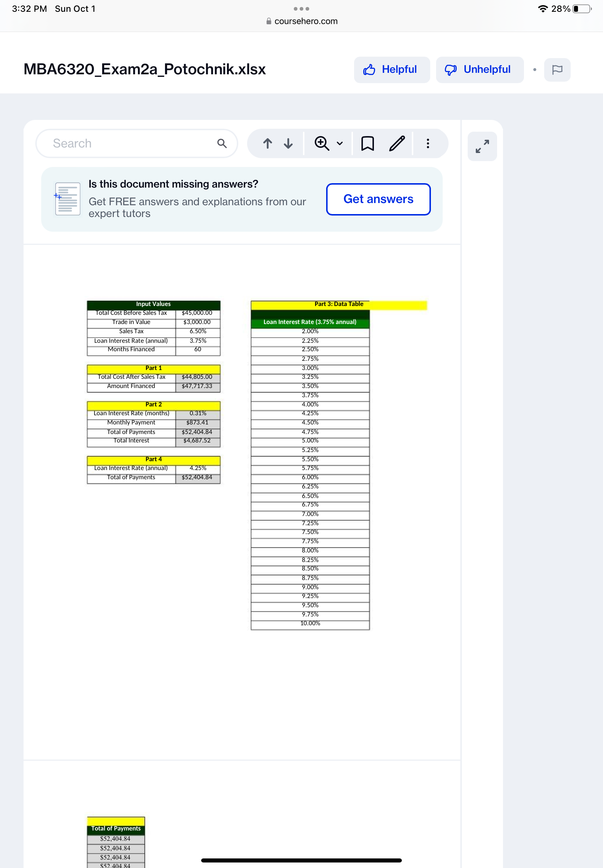Screen dimensions: 603x868
Task: Tap the three-dot multitasking control at top
Action: click(x=301, y=9)
